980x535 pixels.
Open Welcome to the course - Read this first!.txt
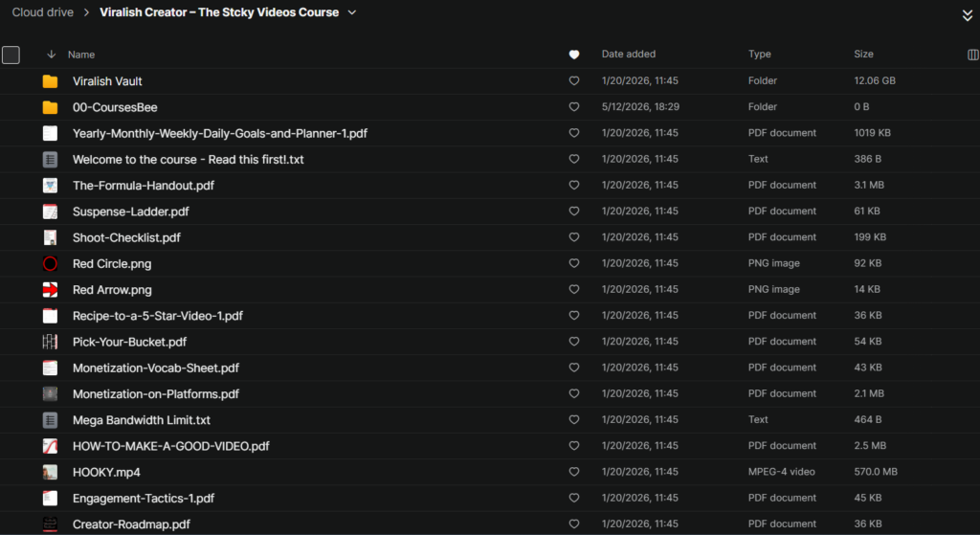tap(189, 160)
